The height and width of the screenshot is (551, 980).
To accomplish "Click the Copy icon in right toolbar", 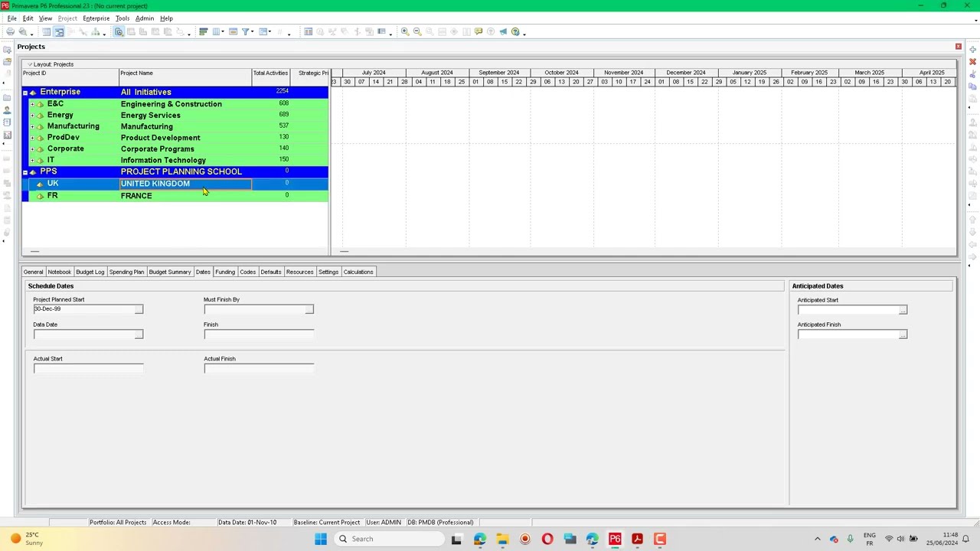I will [972, 86].
